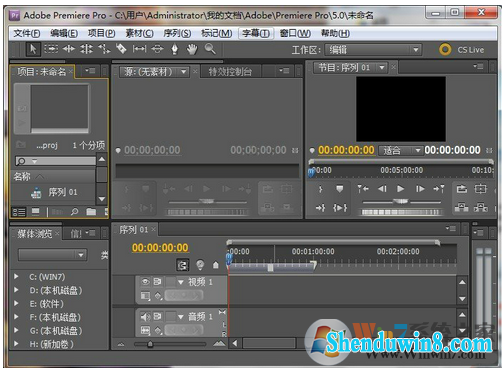
Task: Open the 适合 zoom level dropdown
Action: coord(400,151)
